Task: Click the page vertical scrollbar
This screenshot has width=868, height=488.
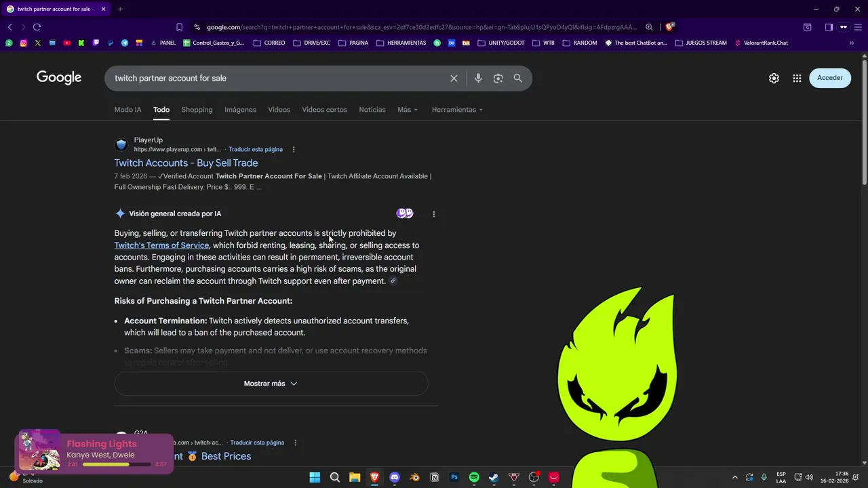Action: (864, 122)
